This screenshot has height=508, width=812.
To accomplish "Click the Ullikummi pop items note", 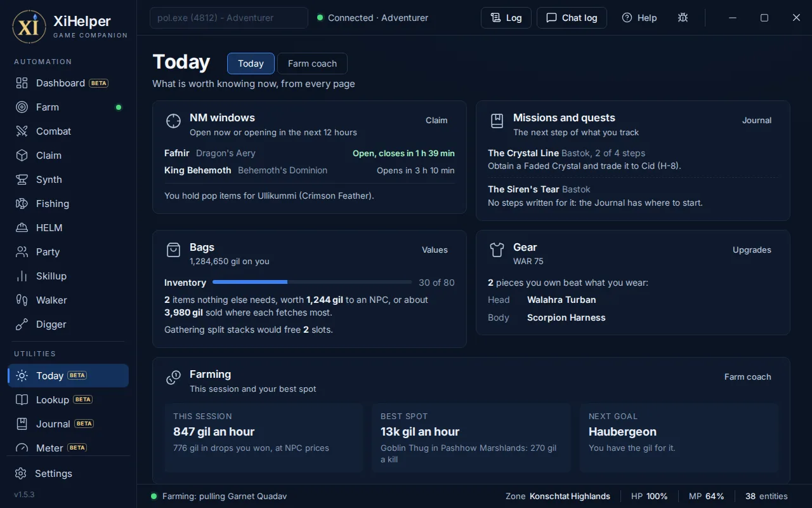I will tap(269, 196).
